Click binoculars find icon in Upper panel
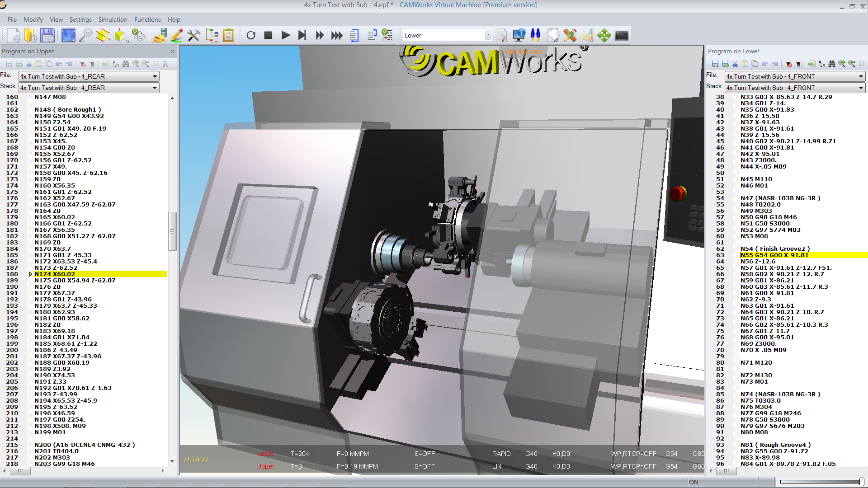Viewport: 868px width, 488px height. click(126, 64)
